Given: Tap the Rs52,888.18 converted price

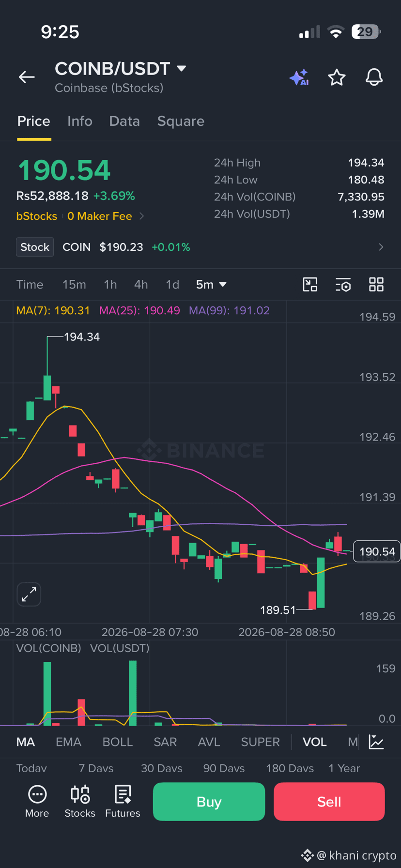Looking at the screenshot, I should (x=52, y=196).
